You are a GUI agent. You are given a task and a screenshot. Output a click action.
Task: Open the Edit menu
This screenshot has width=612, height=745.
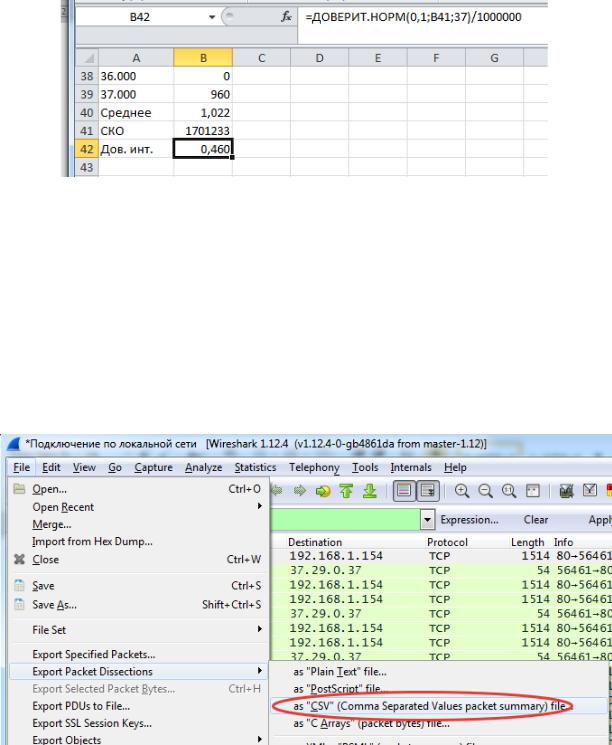(x=51, y=468)
